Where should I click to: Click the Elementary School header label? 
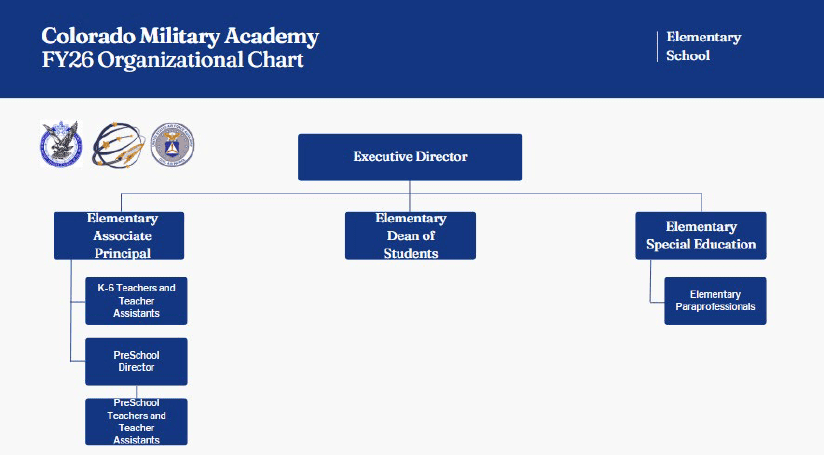click(703, 46)
